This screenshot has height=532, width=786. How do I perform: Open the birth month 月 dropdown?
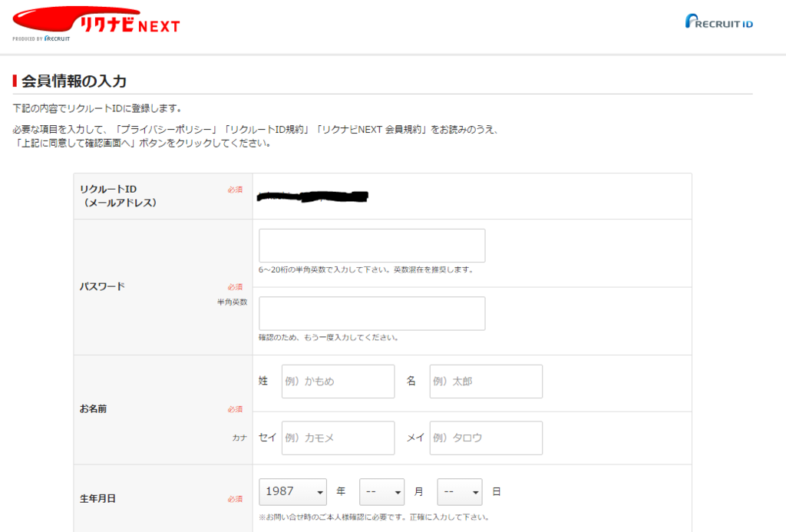382,492
